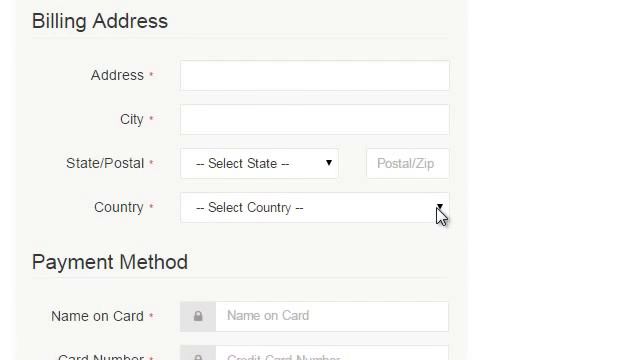Click the lock icon beside Name on Card
Viewport: 640px width, 360px height.
198,316
